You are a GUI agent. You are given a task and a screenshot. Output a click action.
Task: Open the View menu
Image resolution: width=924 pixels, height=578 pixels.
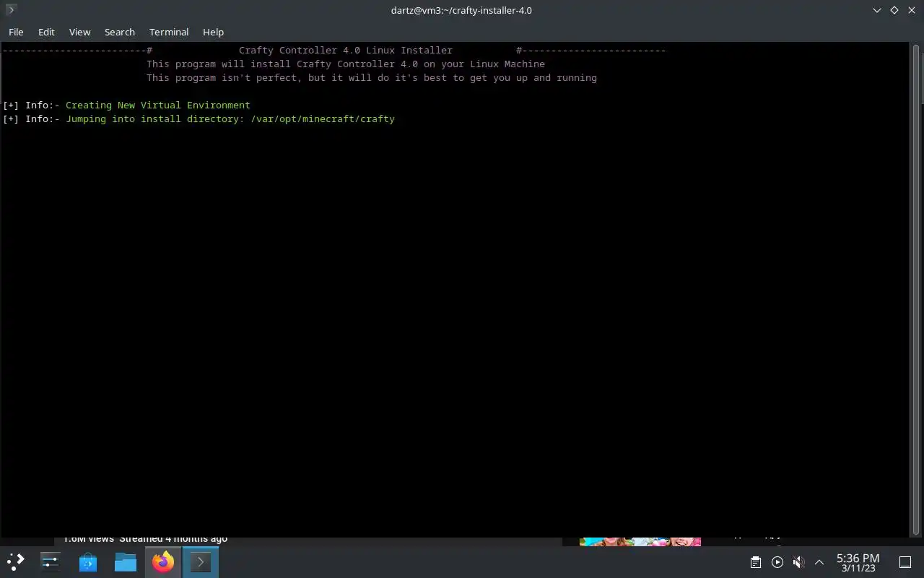point(79,32)
